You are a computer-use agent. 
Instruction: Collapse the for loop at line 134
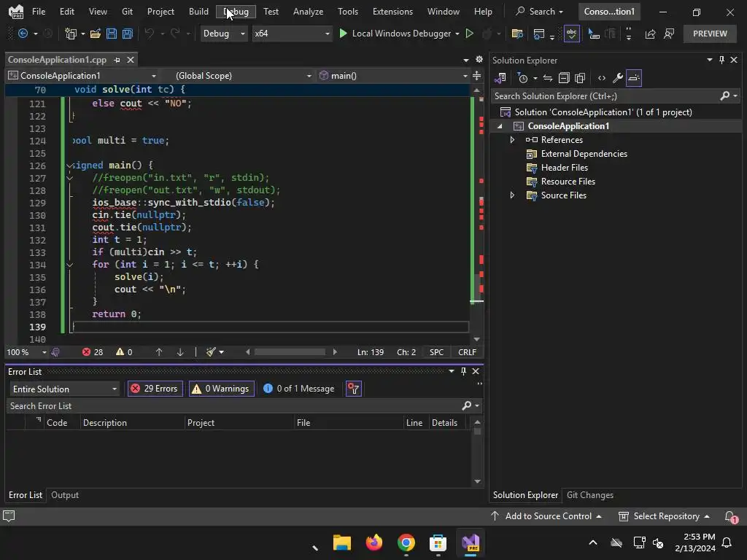pos(69,265)
